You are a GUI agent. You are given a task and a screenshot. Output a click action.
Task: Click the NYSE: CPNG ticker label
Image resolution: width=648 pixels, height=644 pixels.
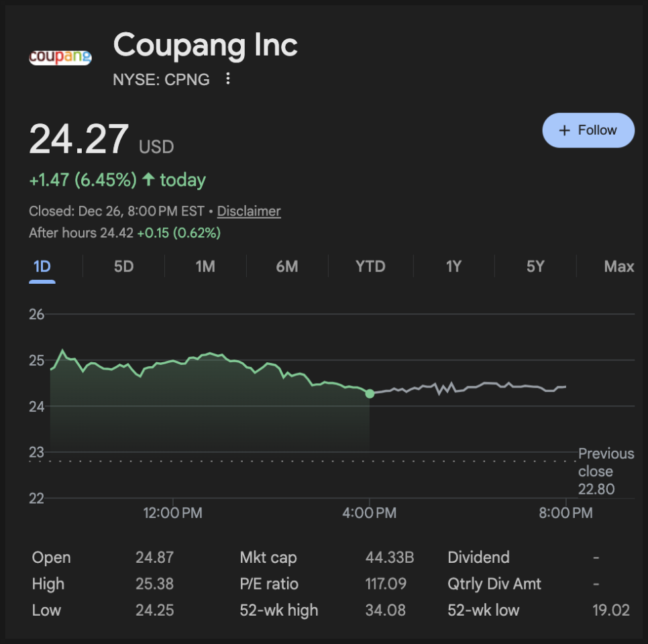pos(161,80)
